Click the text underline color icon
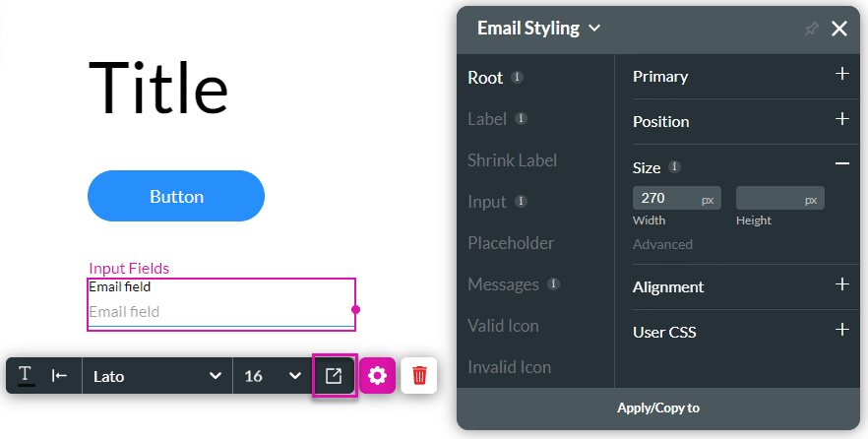This screenshot has width=868, height=439. 26,376
